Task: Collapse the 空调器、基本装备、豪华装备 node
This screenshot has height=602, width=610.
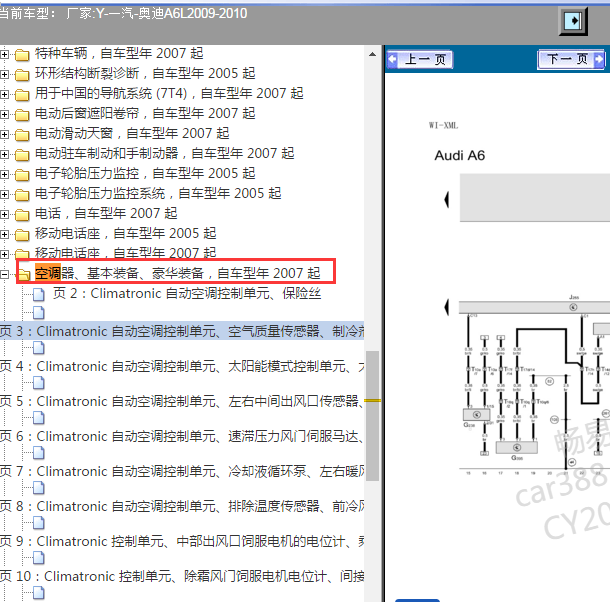Action: point(4,274)
